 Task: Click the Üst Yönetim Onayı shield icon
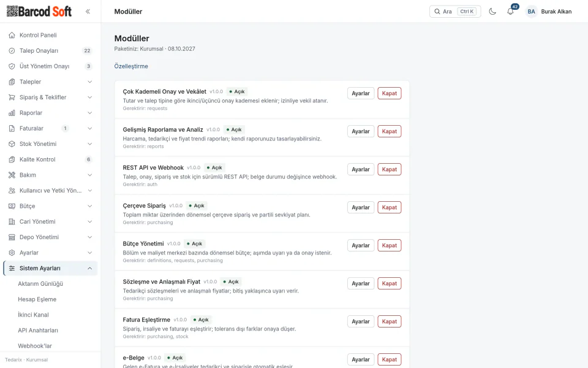(x=12, y=66)
